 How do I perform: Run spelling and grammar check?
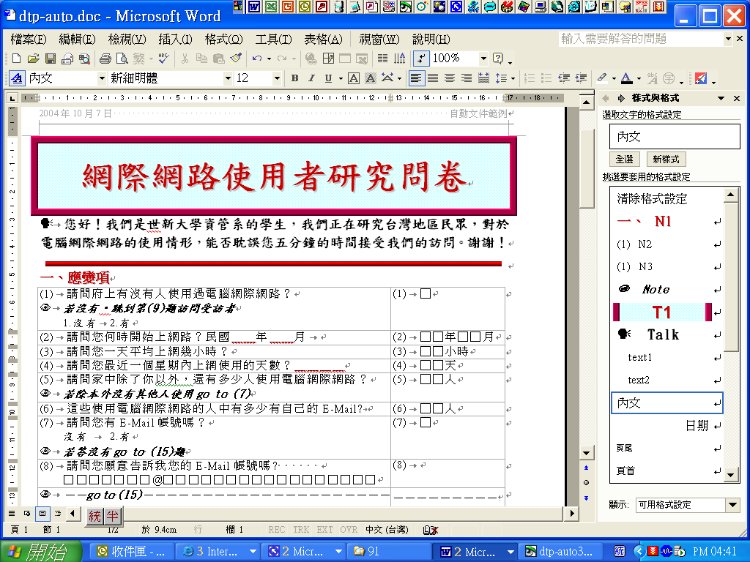[x=163, y=58]
